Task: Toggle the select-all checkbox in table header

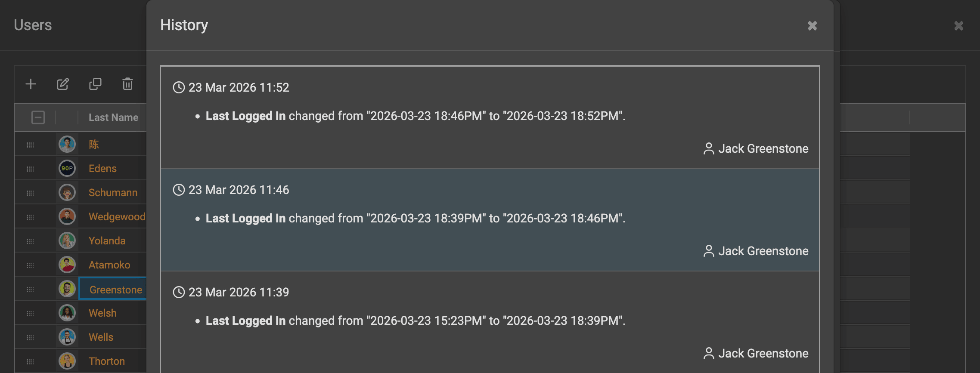Action: point(38,117)
